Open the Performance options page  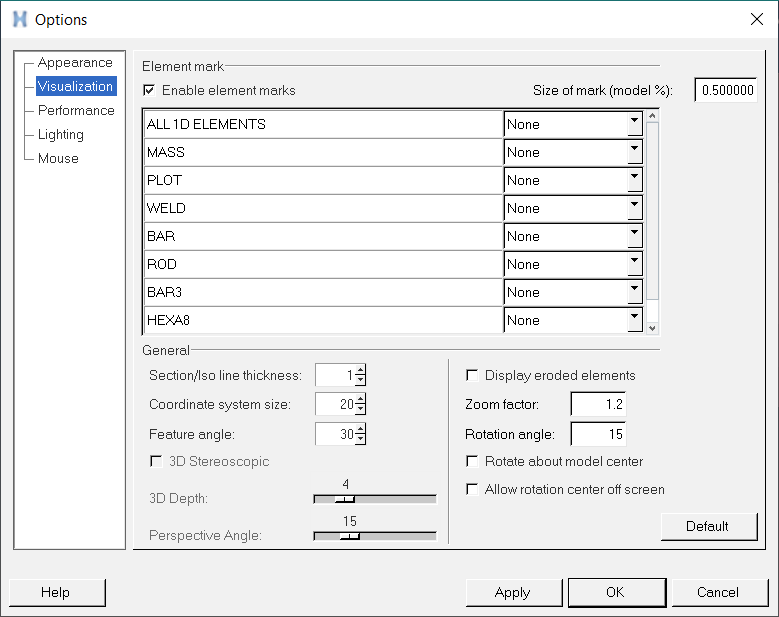[76, 110]
